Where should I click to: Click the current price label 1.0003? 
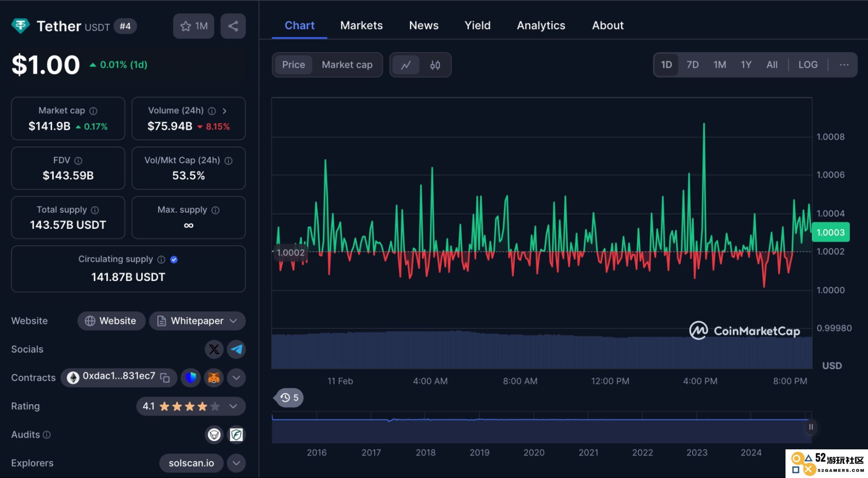pos(831,232)
